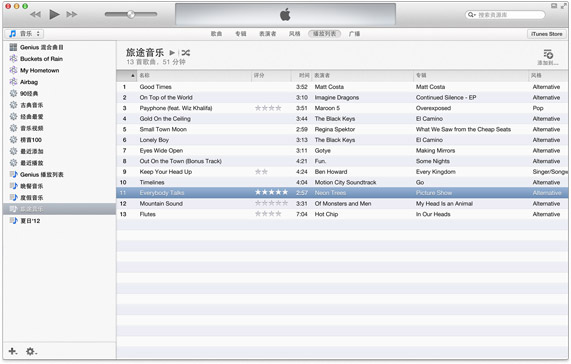Select the song Gold On the Ceiling
571x364 pixels.
click(x=165, y=119)
